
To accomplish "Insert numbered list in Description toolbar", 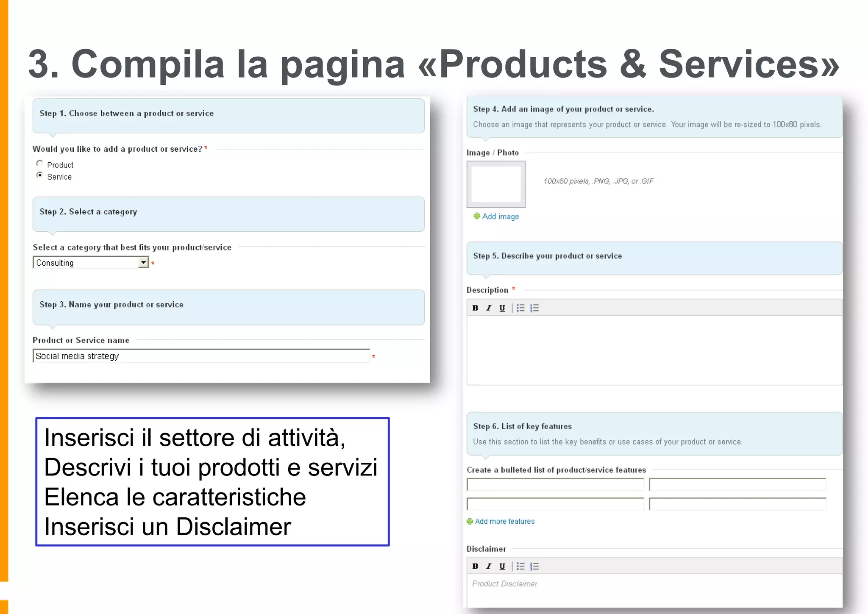I will 534,308.
